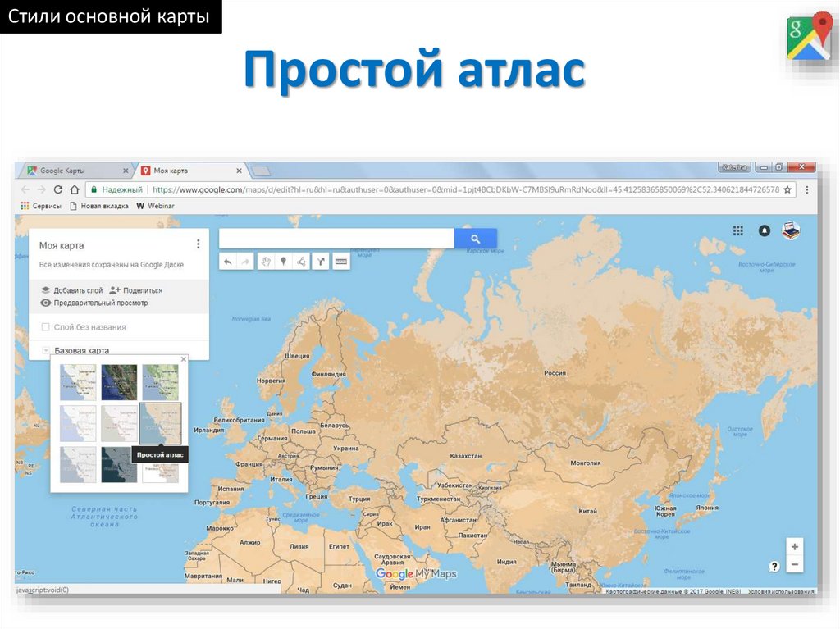Open the Webinar bookmark

pyautogui.click(x=155, y=206)
